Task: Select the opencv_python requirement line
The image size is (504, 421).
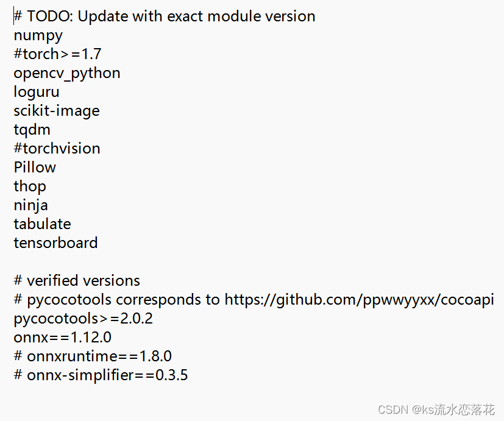Action: 67,74
